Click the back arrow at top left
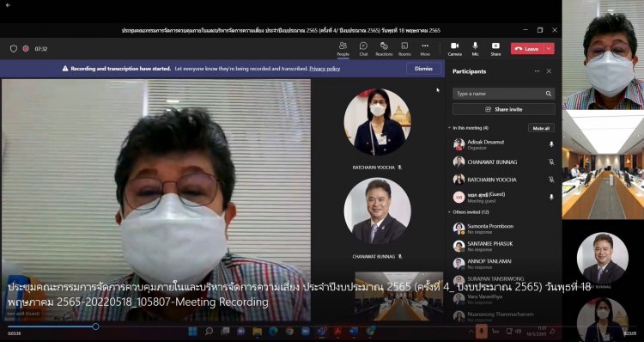Screen dimensions: 644x342 [8, 5]
